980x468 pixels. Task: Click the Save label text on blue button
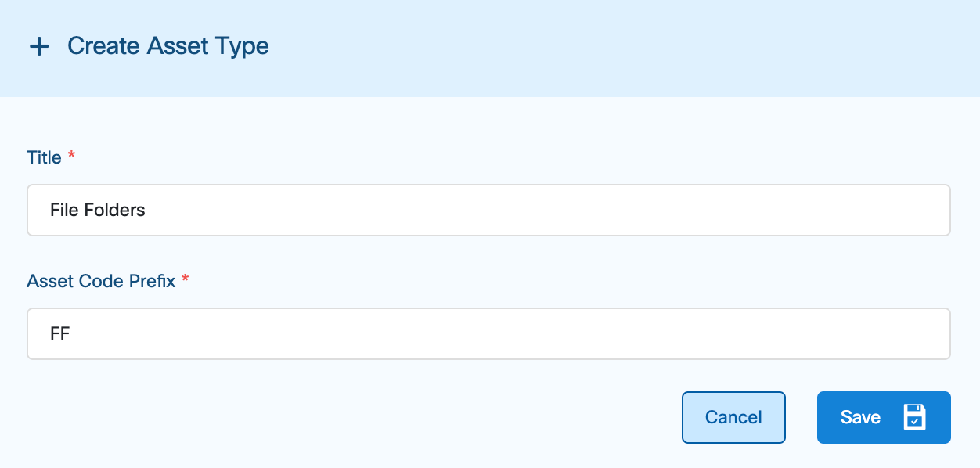860,417
